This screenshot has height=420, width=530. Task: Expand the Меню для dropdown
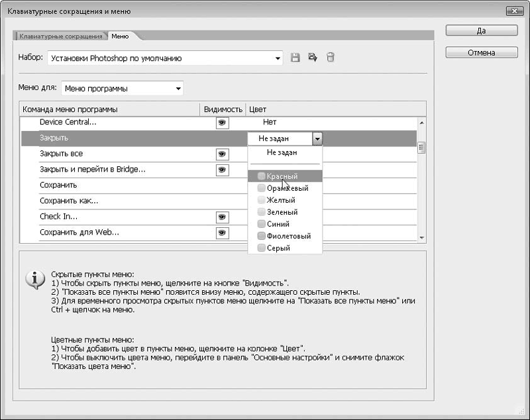point(178,88)
